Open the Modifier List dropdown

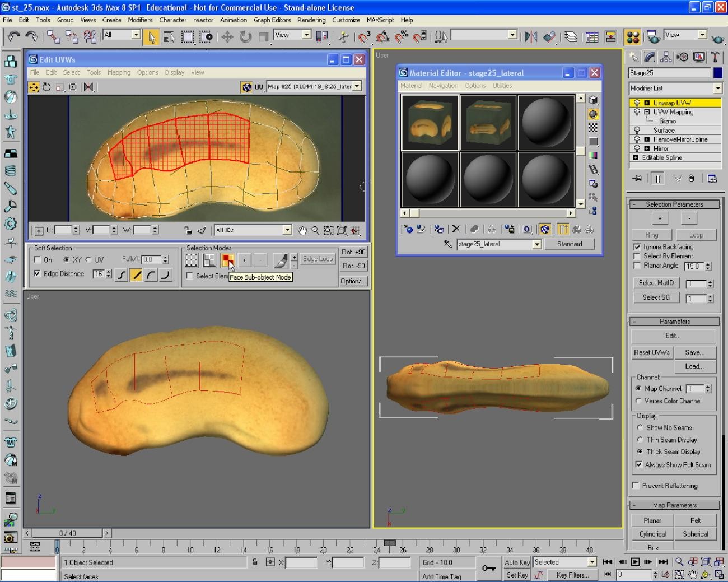717,89
